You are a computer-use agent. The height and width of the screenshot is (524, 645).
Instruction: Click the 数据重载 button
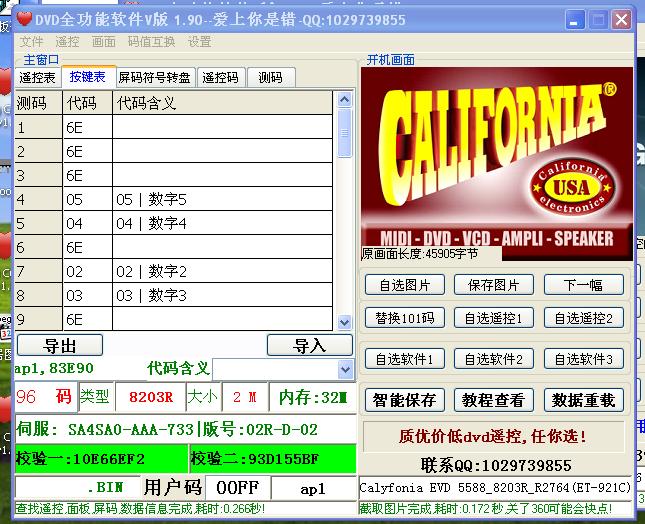[584, 400]
